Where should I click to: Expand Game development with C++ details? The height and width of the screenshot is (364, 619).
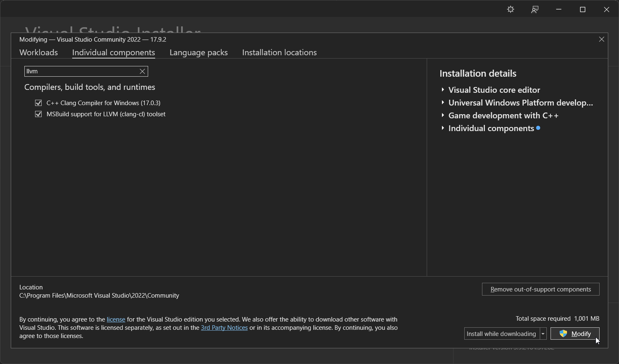tap(443, 115)
